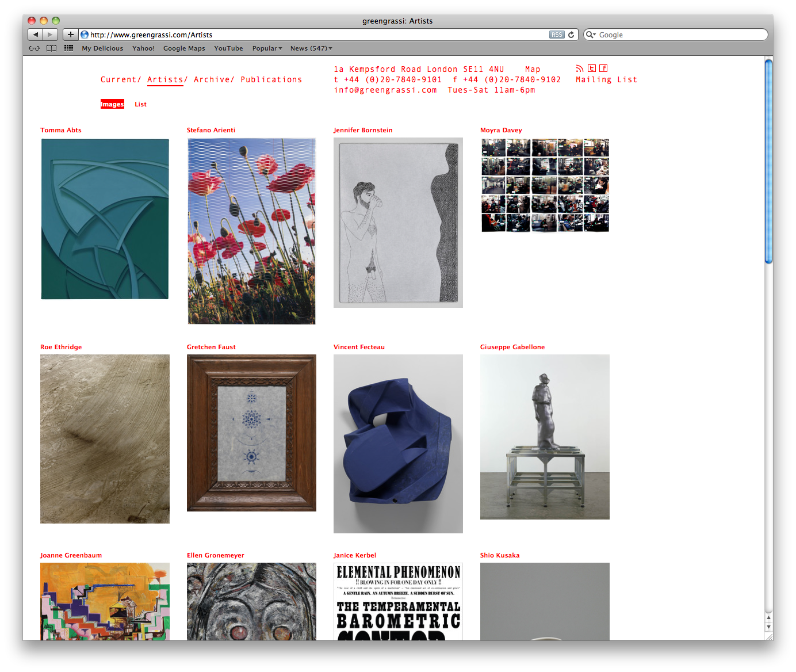Viewport: 796px width, 672px height.
Task: Open the site's RSS feed icon
Action: (x=580, y=68)
